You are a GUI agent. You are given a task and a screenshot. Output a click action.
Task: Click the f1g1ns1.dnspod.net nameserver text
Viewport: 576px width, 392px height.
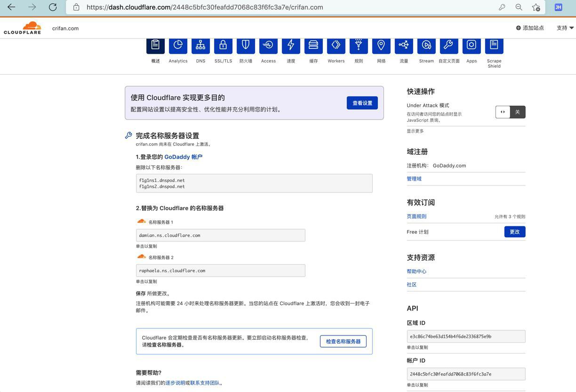click(x=162, y=180)
